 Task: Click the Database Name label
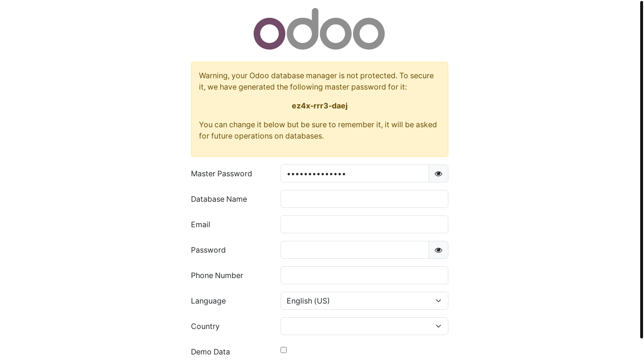pyautogui.click(x=219, y=199)
